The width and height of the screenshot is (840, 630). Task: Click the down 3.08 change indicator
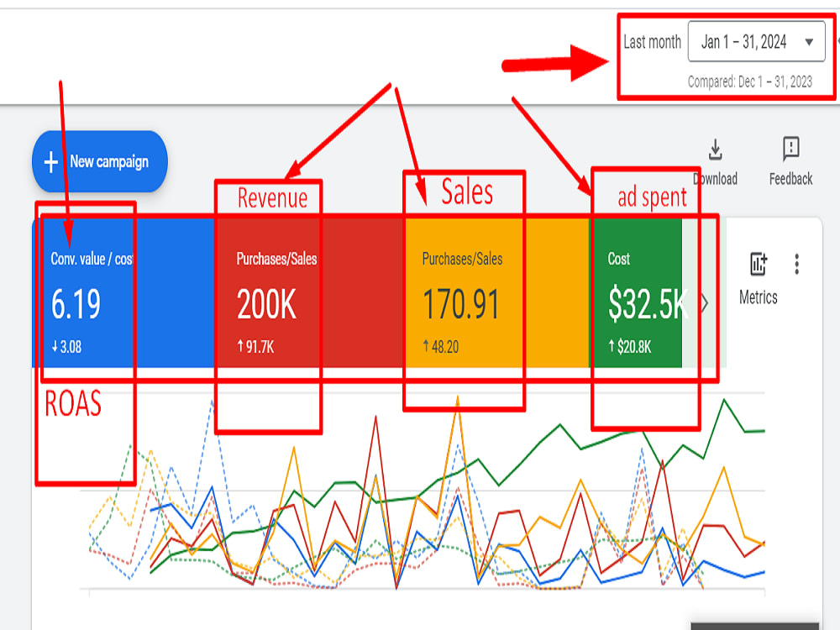(x=66, y=347)
